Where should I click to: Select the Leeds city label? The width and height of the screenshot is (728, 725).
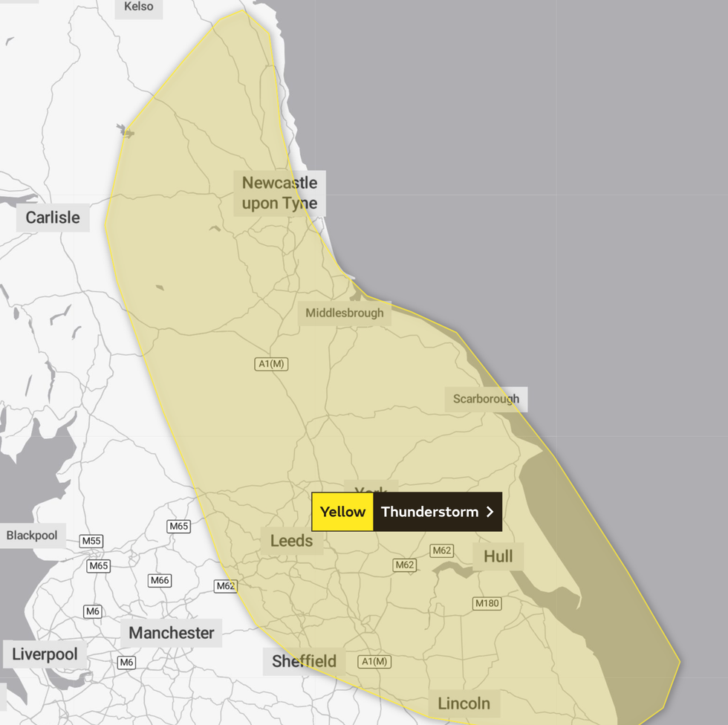point(291,541)
